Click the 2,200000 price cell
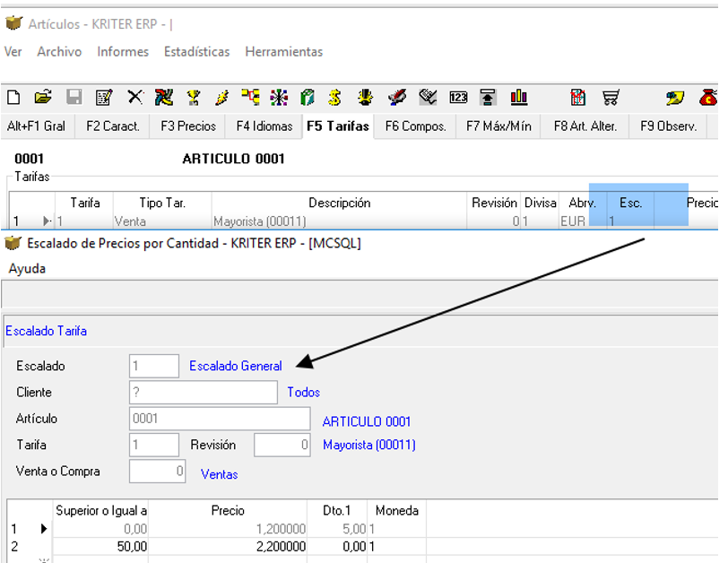Screen dimensions: 728x563 pos(228,547)
